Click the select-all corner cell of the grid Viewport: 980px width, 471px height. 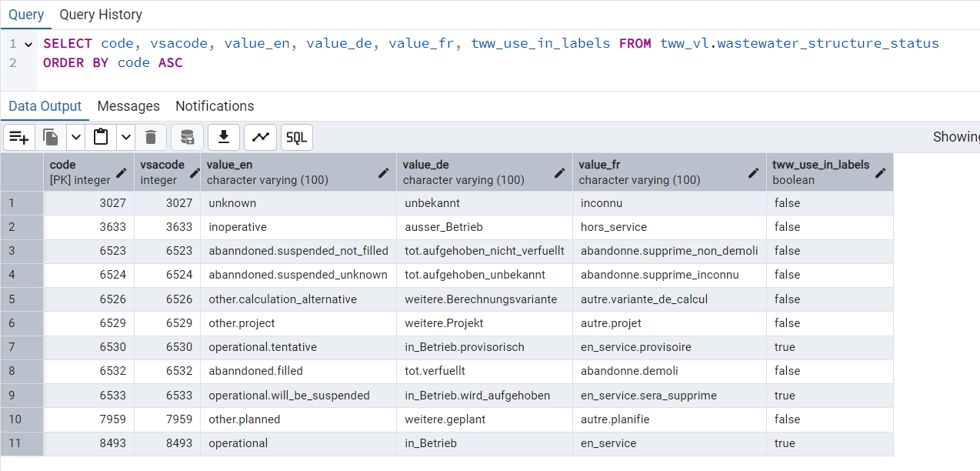[22, 172]
